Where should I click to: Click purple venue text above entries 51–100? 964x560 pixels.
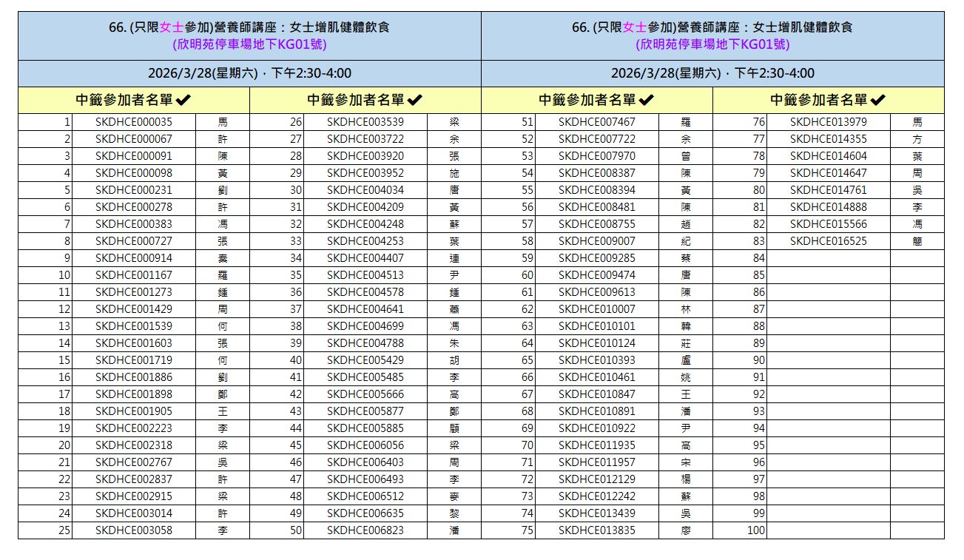pos(712,44)
